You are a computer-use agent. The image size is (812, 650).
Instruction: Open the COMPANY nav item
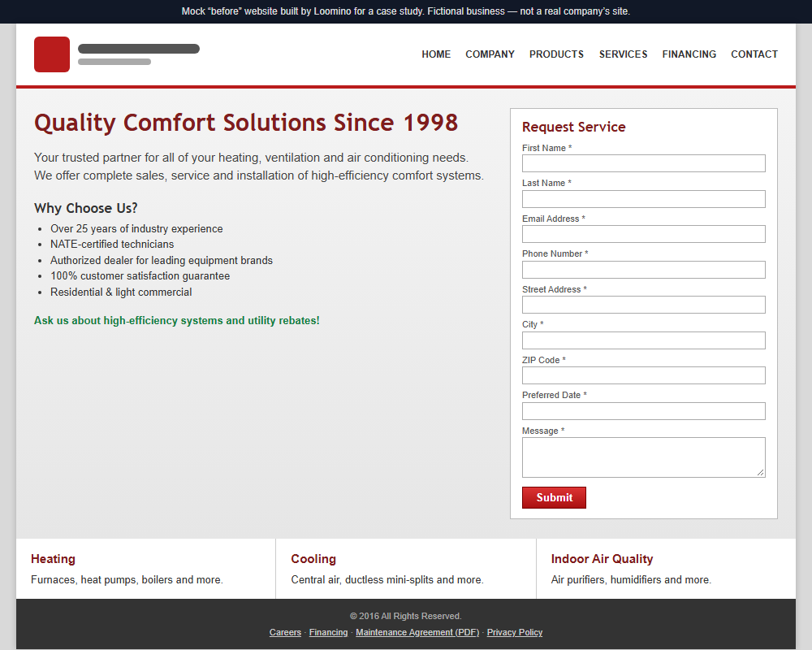(490, 54)
